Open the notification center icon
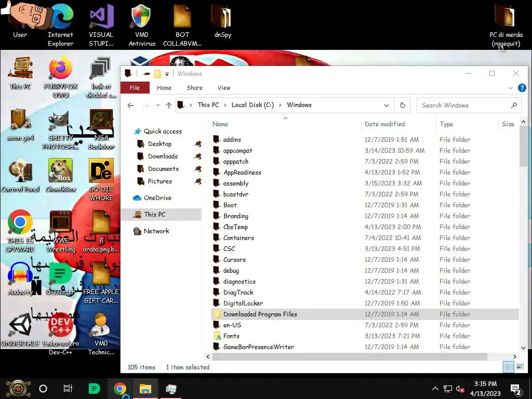 516,389
